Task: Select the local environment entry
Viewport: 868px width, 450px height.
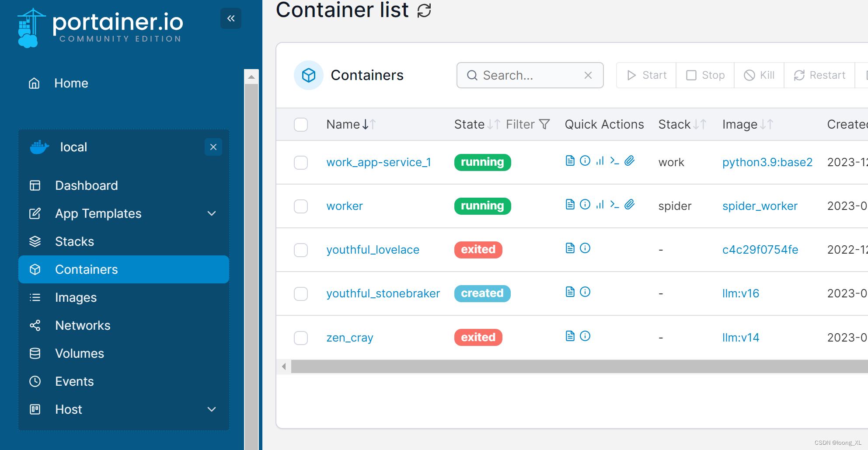Action: pos(73,147)
